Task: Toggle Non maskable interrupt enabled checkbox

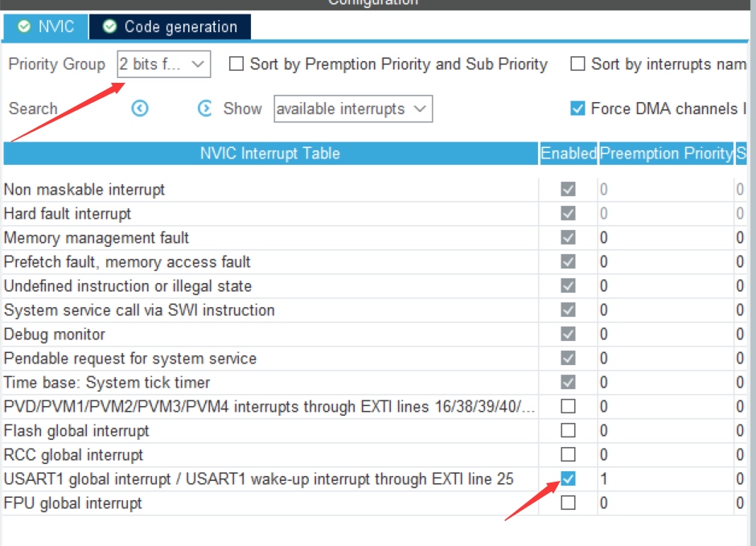Action: coord(568,190)
